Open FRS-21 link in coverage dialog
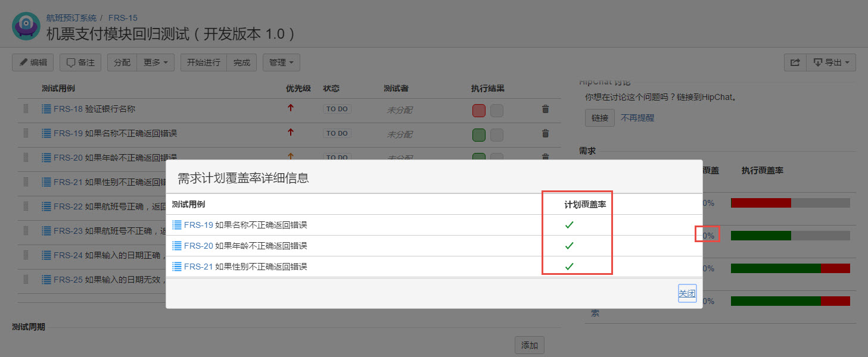Image resolution: width=868 pixels, height=357 pixels. 198,267
